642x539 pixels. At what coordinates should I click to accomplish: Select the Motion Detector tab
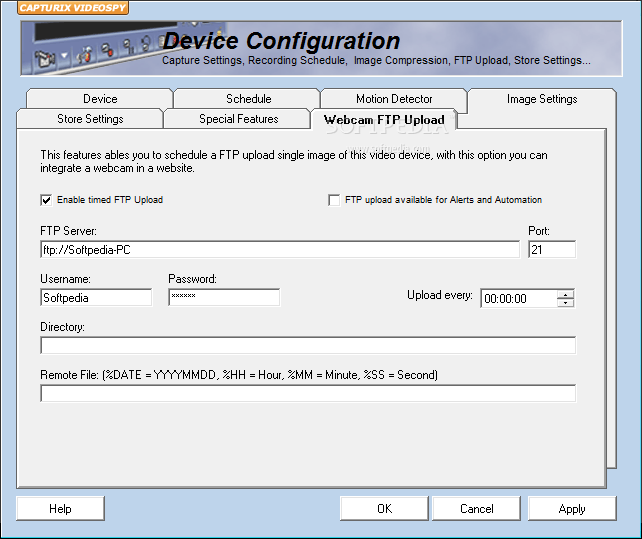(x=394, y=99)
